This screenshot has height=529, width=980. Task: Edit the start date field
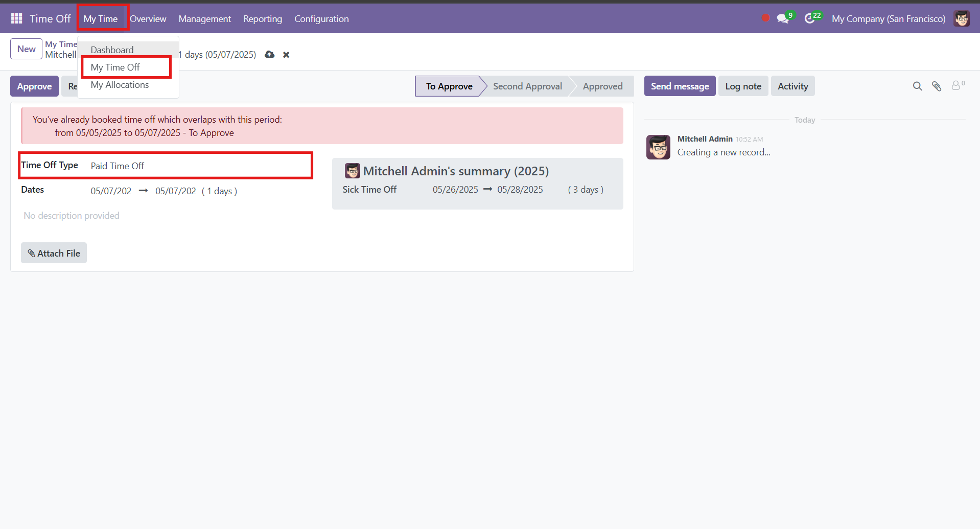click(111, 191)
